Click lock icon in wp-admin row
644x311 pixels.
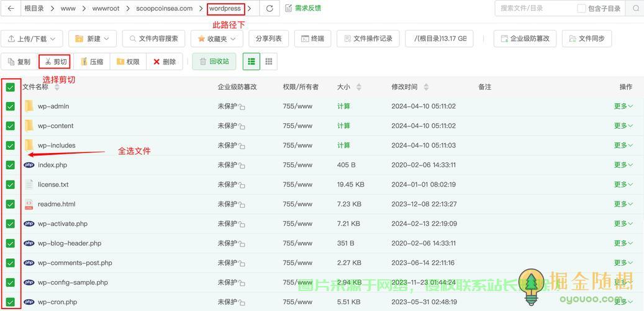coord(242,107)
